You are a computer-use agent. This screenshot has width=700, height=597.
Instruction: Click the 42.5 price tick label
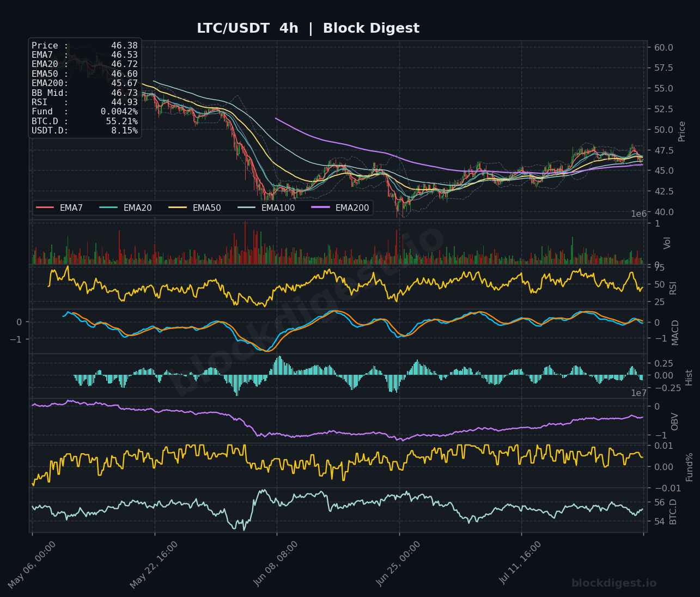click(664, 191)
